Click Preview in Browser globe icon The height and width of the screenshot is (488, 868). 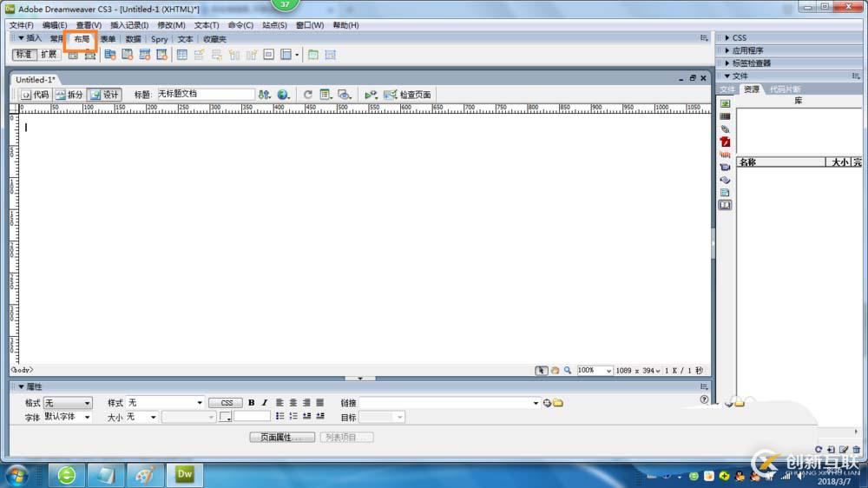tap(284, 95)
